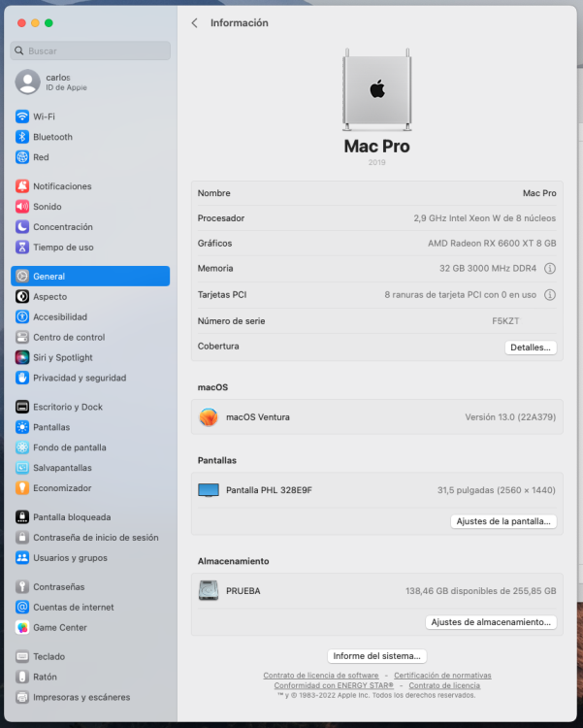Open Siri y Spotlight icon
The width and height of the screenshot is (583, 728).
pos(21,357)
